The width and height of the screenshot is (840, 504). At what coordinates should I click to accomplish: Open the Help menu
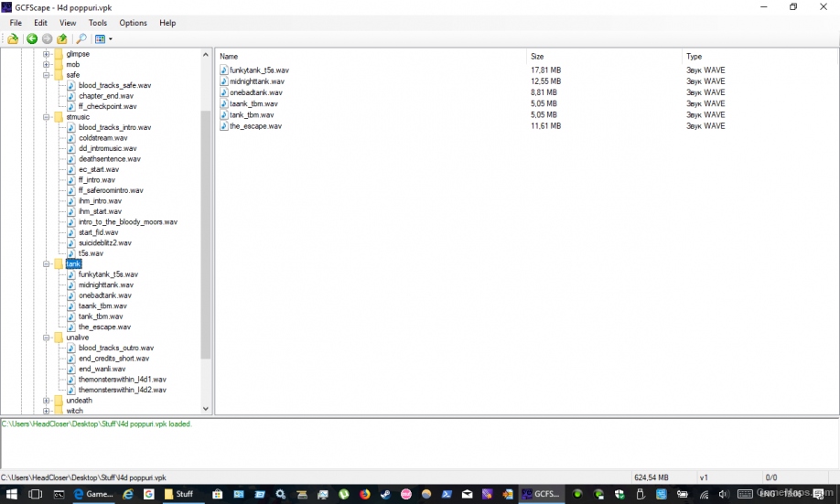(167, 23)
